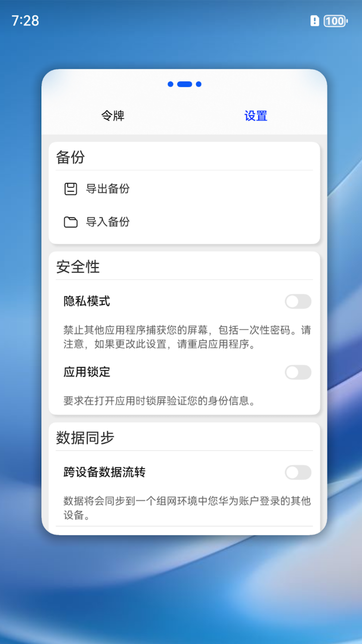This screenshot has width=362, height=644.
Task: Enable the 隐私模式 switch
Action: point(298,301)
